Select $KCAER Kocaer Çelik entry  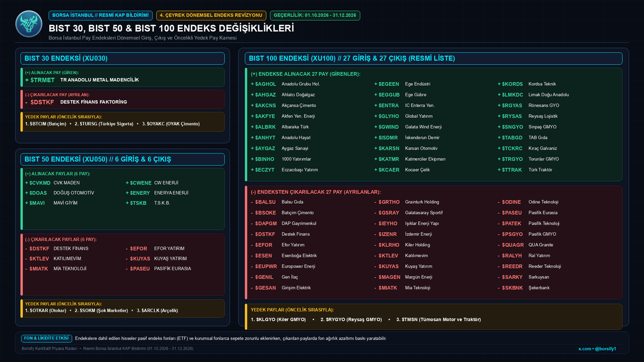pyautogui.click(x=402, y=170)
